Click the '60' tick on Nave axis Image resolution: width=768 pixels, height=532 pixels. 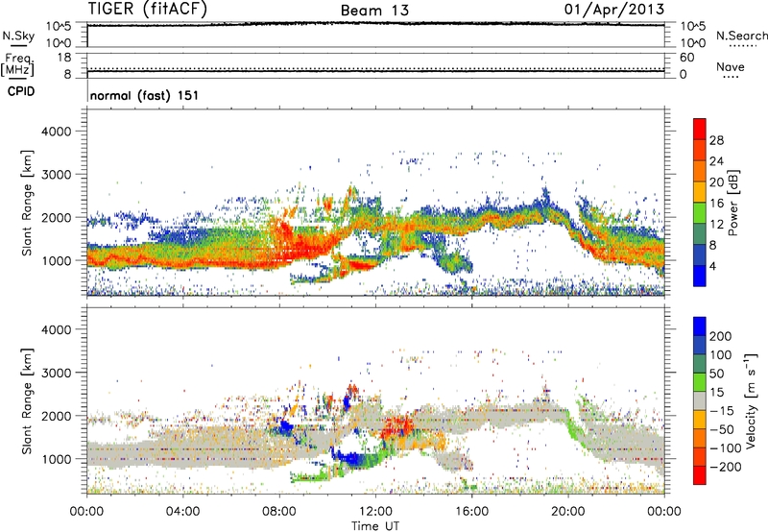click(x=687, y=58)
